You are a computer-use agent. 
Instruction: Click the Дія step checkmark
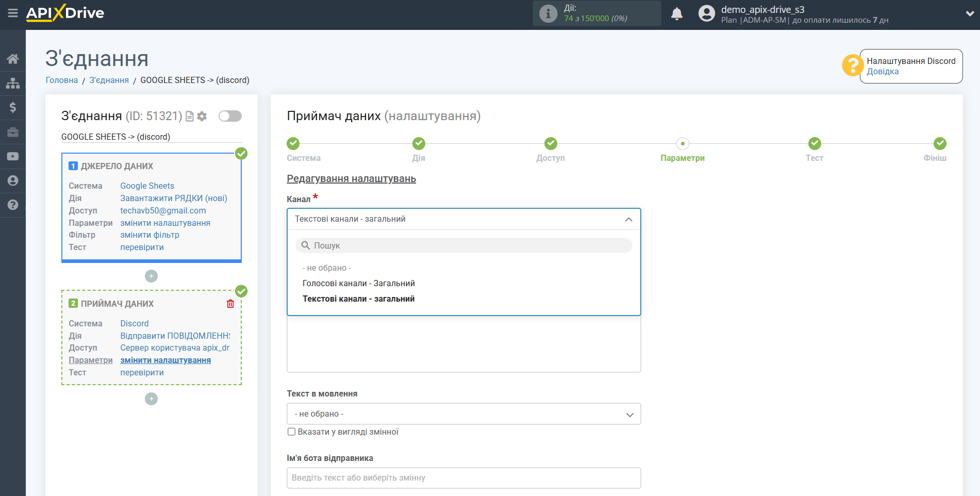(419, 143)
